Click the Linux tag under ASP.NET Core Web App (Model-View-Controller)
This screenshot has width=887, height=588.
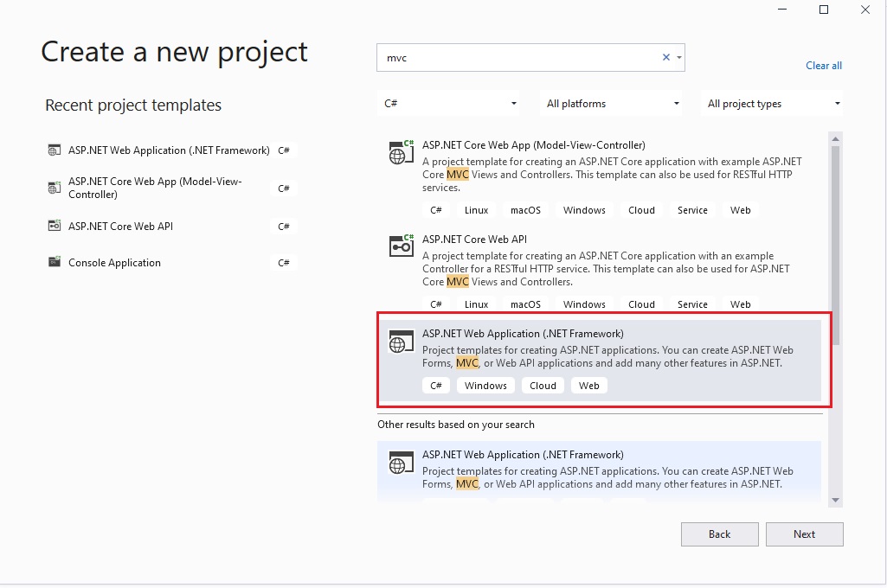(476, 210)
